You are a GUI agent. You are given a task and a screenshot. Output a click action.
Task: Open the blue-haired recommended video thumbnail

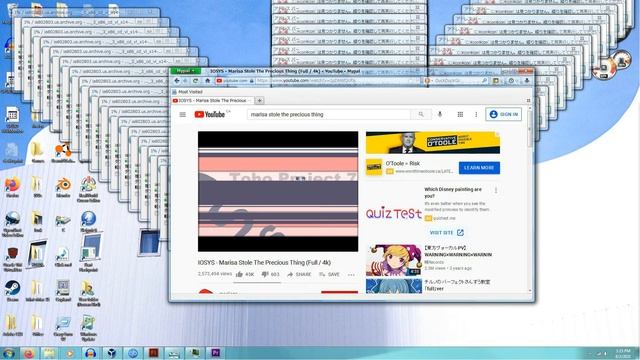[393, 286]
